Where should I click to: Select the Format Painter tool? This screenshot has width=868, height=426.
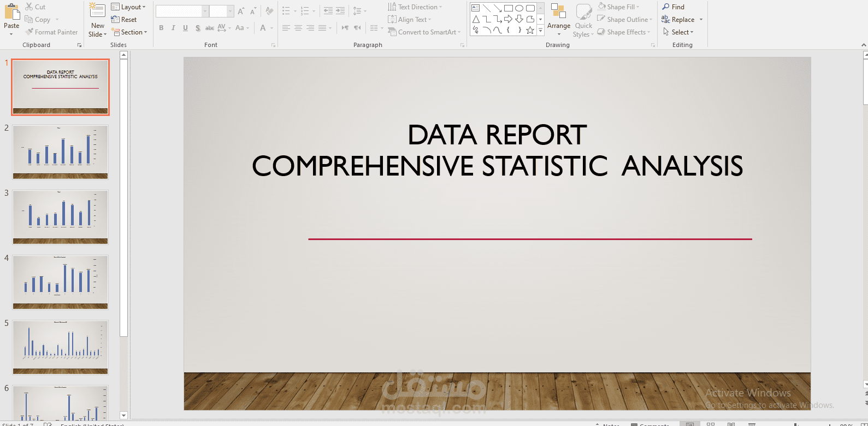[51, 32]
